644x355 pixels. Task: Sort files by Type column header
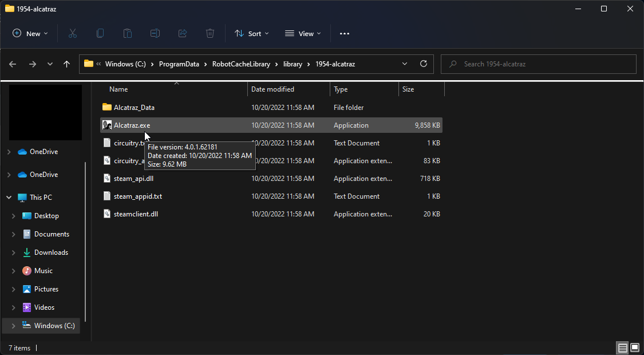coord(364,89)
